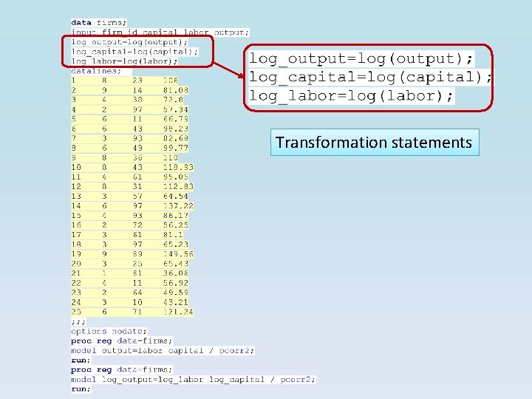Screen dimensions: 532x399
Task: Click the enlarged "log_output=log(output);" callout line
Action: (361, 58)
